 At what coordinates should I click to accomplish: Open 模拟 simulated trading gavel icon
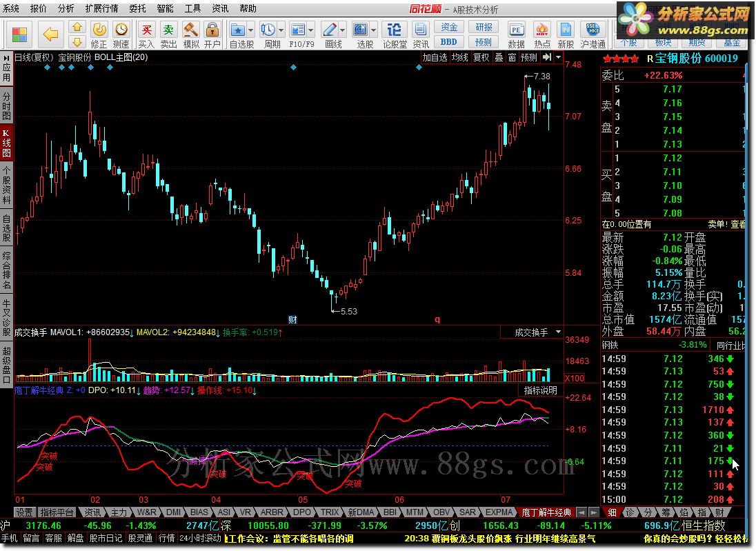point(191,34)
